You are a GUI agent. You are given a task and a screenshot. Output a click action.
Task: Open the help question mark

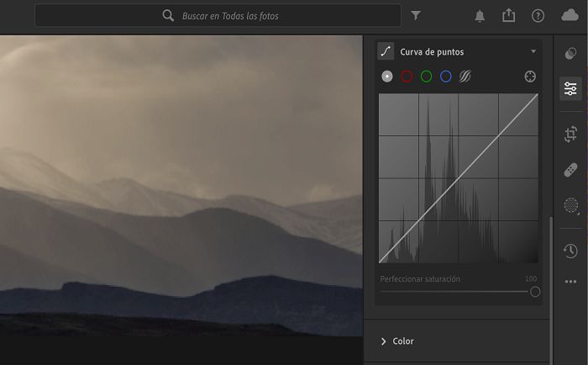click(x=538, y=16)
